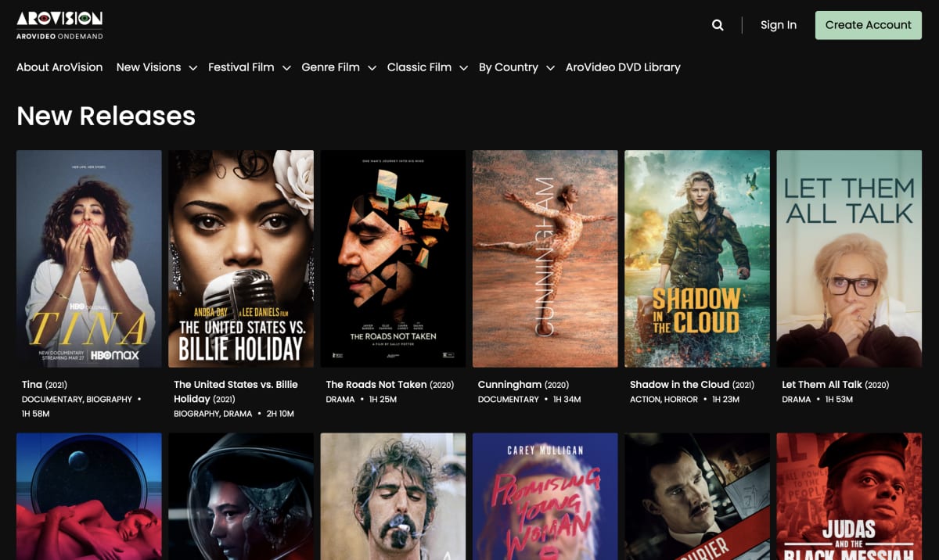
Task: Click Shadow in the Cloud title link
Action: tap(692, 385)
